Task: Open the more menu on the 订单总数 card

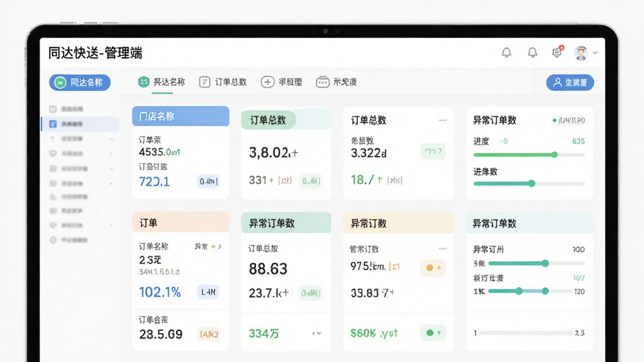Action: [443, 120]
